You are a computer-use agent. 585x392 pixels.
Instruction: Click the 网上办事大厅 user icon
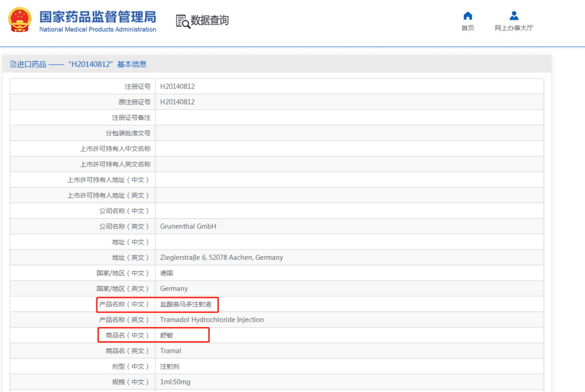pos(513,16)
